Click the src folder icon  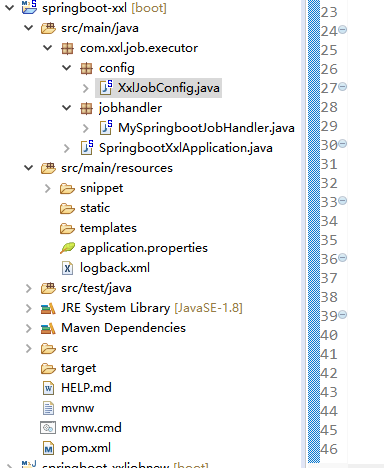coord(48,348)
